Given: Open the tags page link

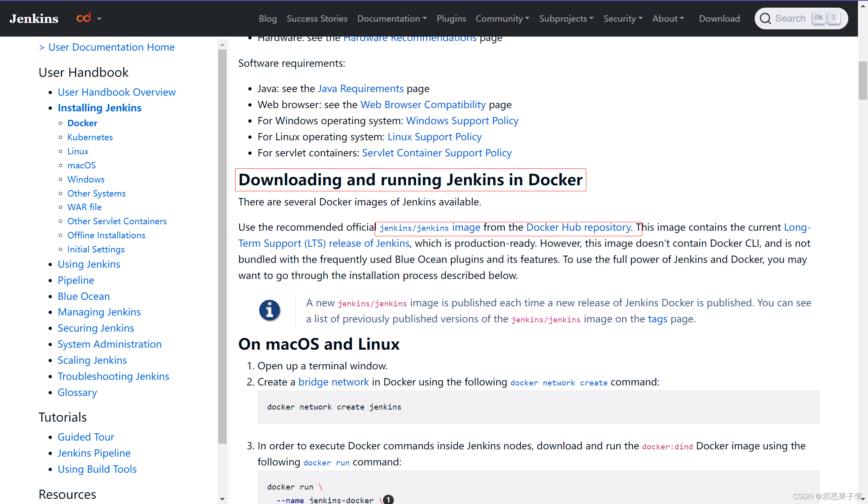Looking at the screenshot, I should (x=657, y=319).
